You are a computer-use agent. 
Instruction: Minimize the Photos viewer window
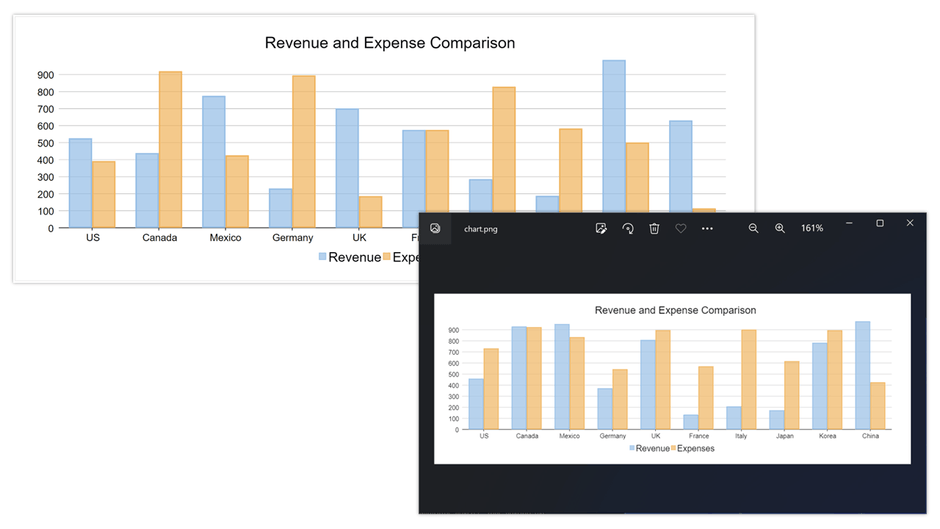pyautogui.click(x=849, y=223)
